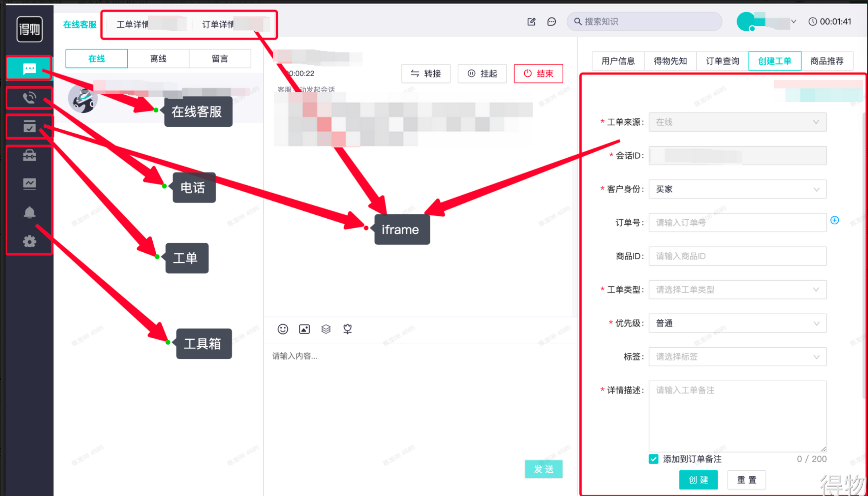Open the work order checklist sidebar icon

pos(29,127)
